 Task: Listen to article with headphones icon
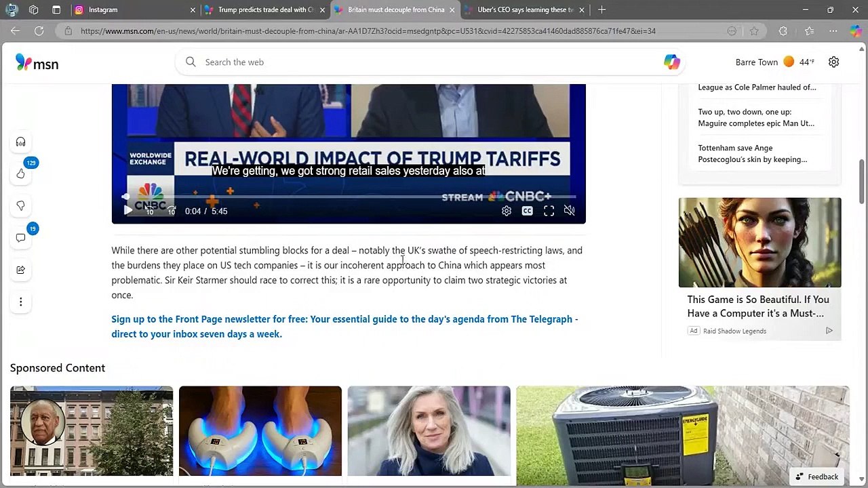pyautogui.click(x=20, y=142)
